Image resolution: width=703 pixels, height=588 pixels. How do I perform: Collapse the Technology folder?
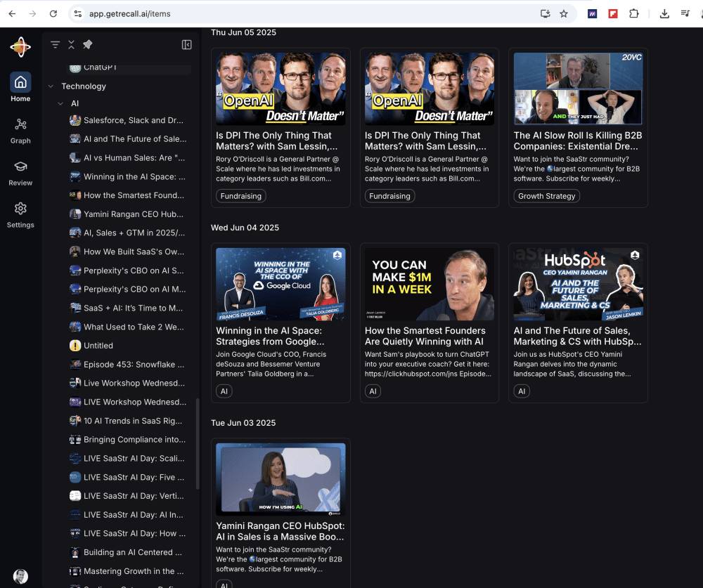(x=51, y=86)
